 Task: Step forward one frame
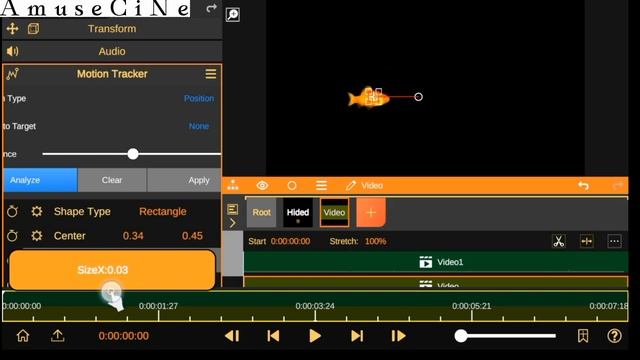click(x=398, y=336)
